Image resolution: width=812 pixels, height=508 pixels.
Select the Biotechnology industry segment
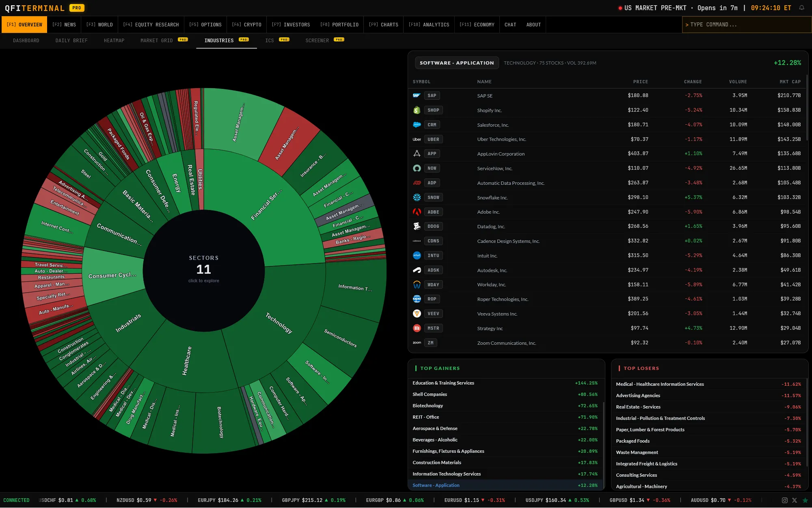[220, 422]
